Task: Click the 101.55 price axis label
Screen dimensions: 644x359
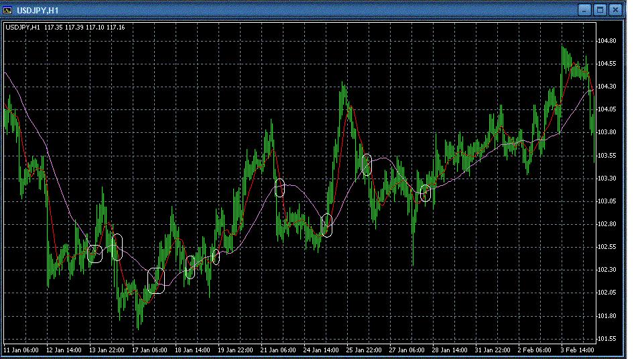Action: tap(606, 339)
